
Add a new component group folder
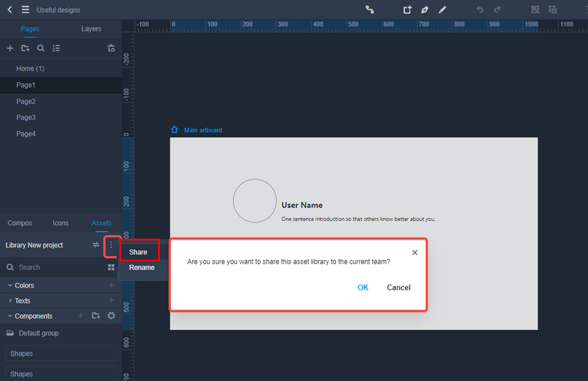tap(96, 316)
